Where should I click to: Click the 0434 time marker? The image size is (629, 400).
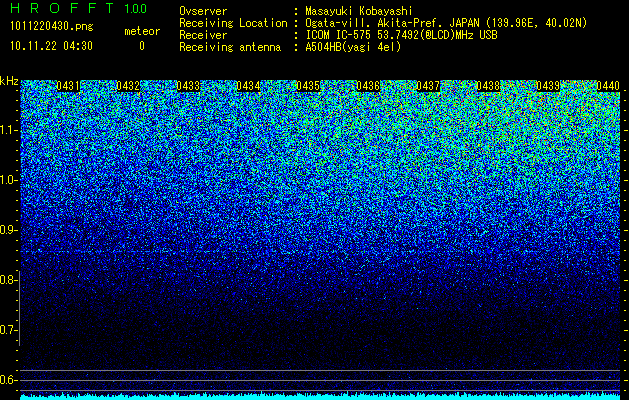click(x=248, y=86)
